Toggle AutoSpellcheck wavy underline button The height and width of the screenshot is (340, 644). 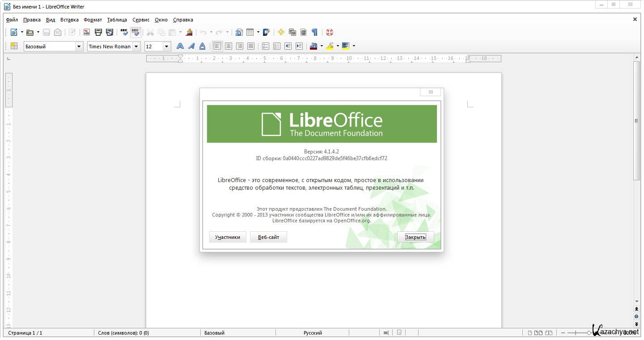pyautogui.click(x=136, y=32)
